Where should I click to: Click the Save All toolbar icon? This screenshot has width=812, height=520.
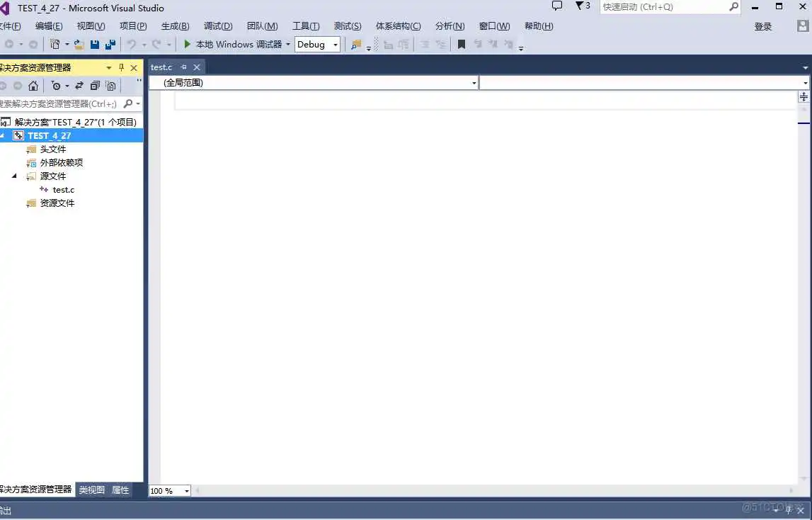tap(110, 45)
